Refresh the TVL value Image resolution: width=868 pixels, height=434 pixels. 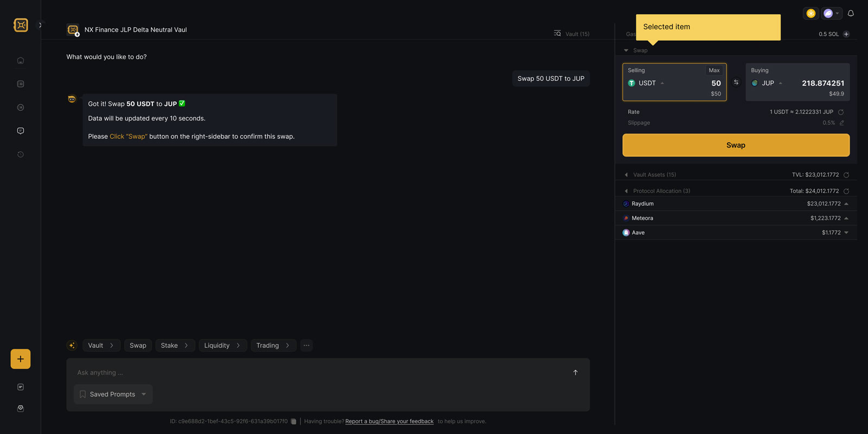coord(846,175)
